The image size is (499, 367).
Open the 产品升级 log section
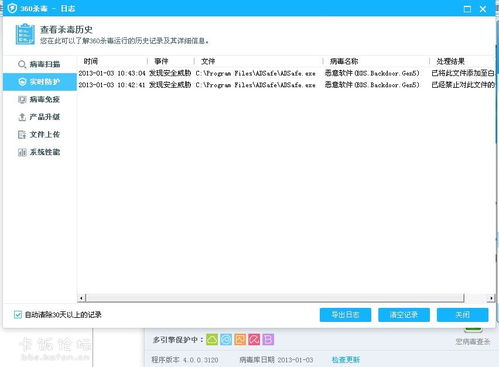click(40, 117)
